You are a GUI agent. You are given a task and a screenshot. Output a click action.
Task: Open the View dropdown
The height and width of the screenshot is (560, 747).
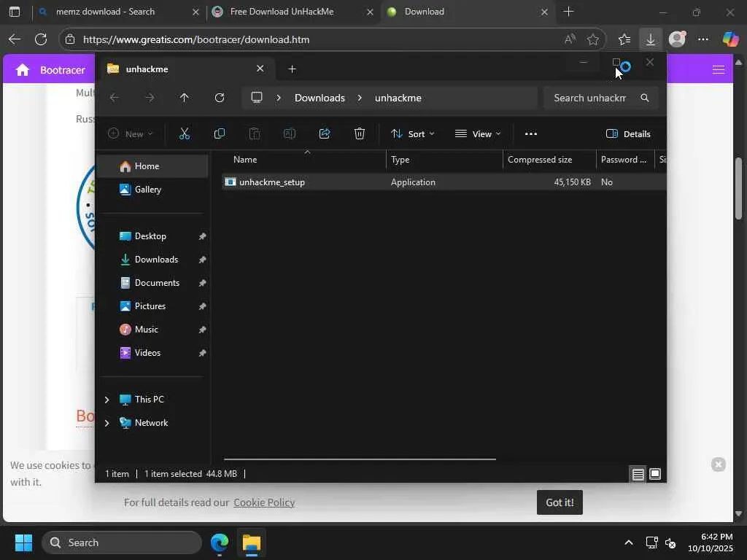click(477, 134)
